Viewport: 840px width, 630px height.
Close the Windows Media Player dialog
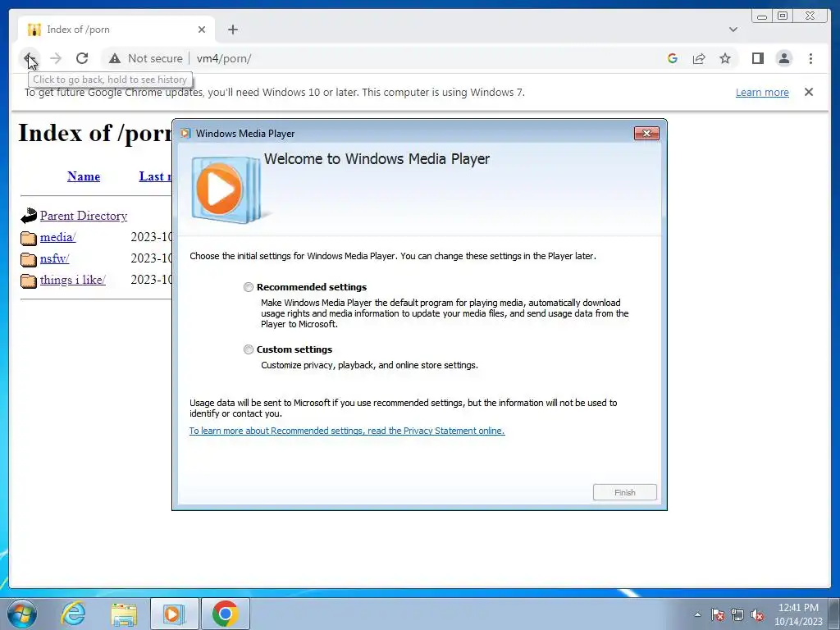(646, 134)
